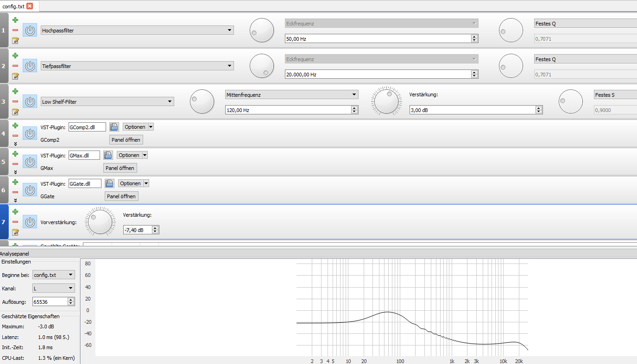This screenshot has width=637, height=364.
Task: Expand the GGate row's double chevron
Action: point(15,200)
